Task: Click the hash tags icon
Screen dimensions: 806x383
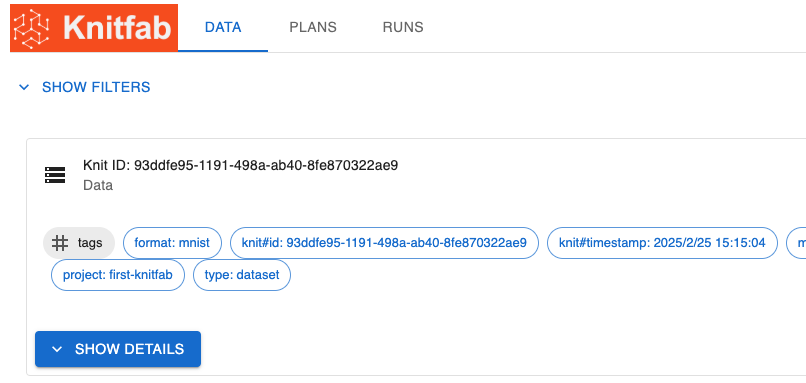Action: 60,243
